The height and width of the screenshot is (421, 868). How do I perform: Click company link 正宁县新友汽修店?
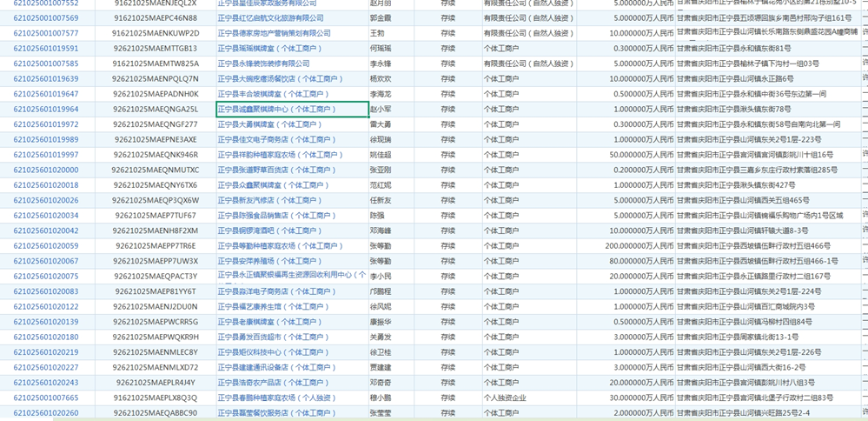tap(268, 201)
